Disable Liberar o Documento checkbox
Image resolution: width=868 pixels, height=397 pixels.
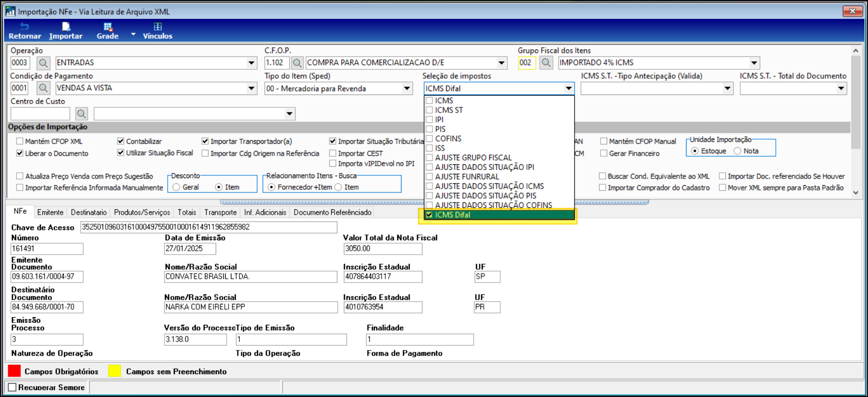[x=19, y=153]
